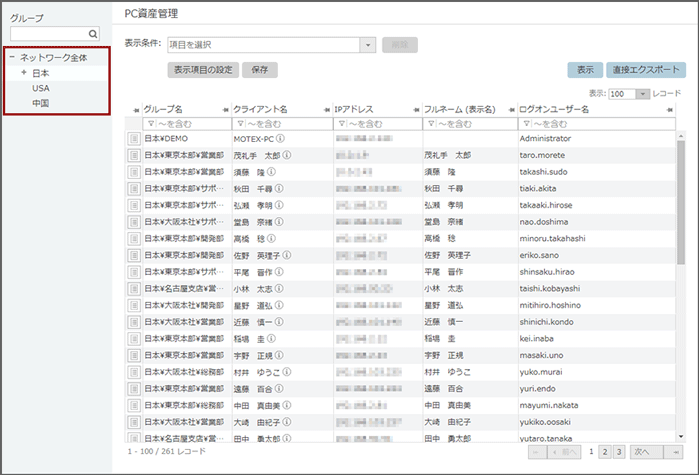Open detail icon for taro.morete row

tap(134, 156)
